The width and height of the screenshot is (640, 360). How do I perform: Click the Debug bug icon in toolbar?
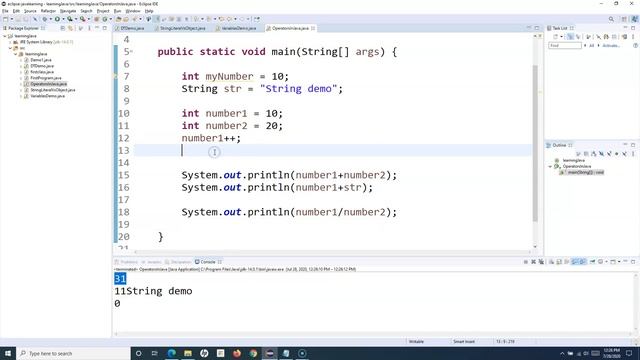point(44,19)
